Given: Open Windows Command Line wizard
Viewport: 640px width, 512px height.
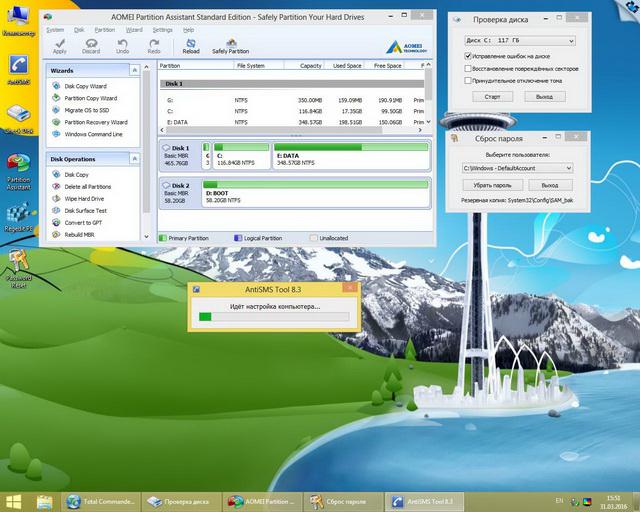Looking at the screenshot, I should click(x=93, y=134).
